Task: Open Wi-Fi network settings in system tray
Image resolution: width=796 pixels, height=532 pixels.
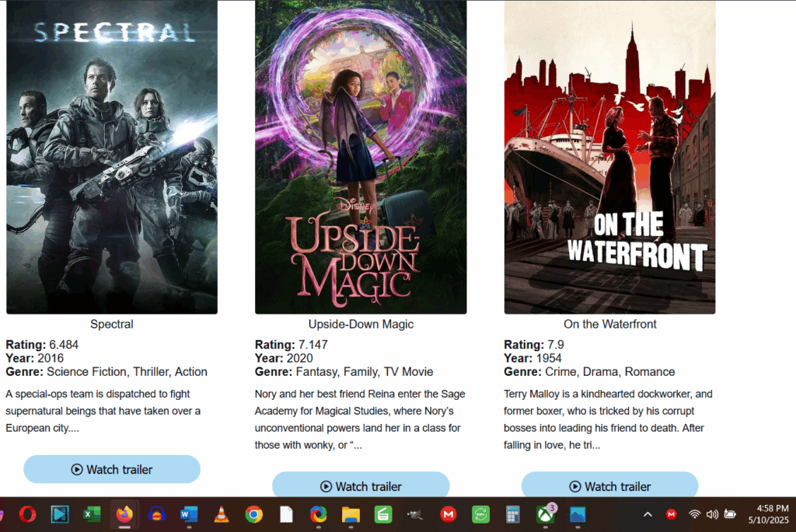Action: [694, 514]
